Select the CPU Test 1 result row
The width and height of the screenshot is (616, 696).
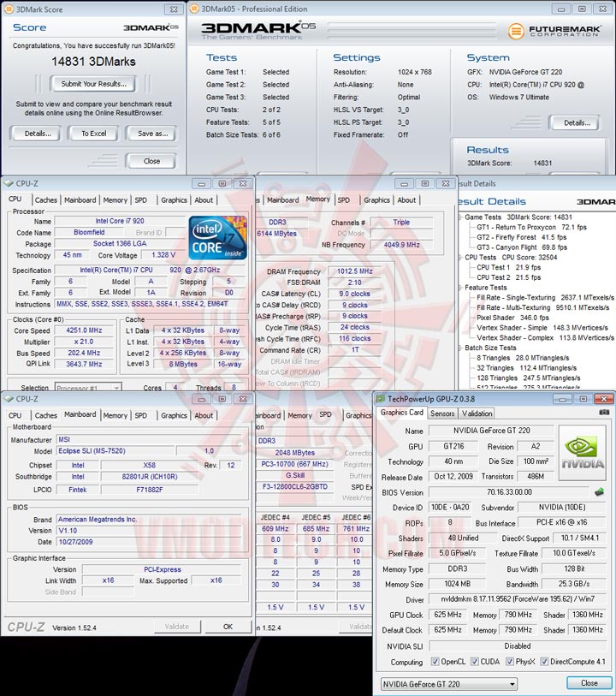coord(509,267)
